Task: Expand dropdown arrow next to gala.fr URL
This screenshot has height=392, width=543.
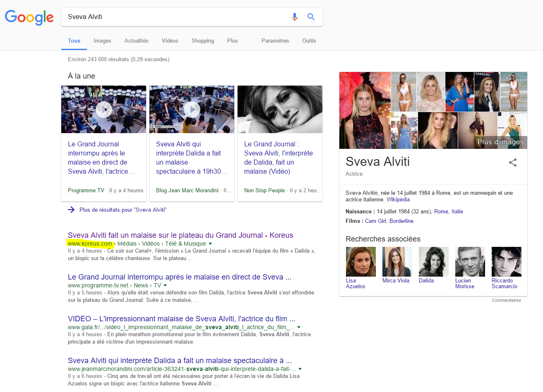Action: coord(299,327)
